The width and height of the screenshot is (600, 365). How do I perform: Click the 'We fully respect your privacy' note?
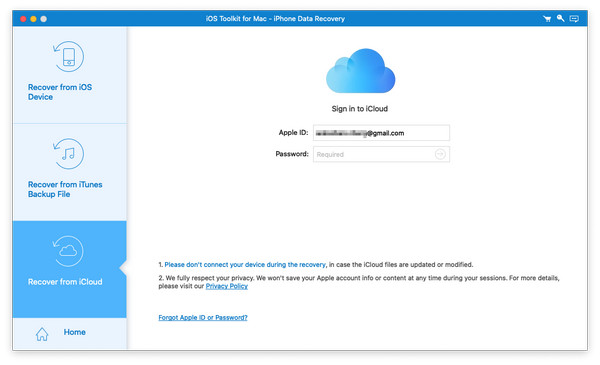[359, 282]
